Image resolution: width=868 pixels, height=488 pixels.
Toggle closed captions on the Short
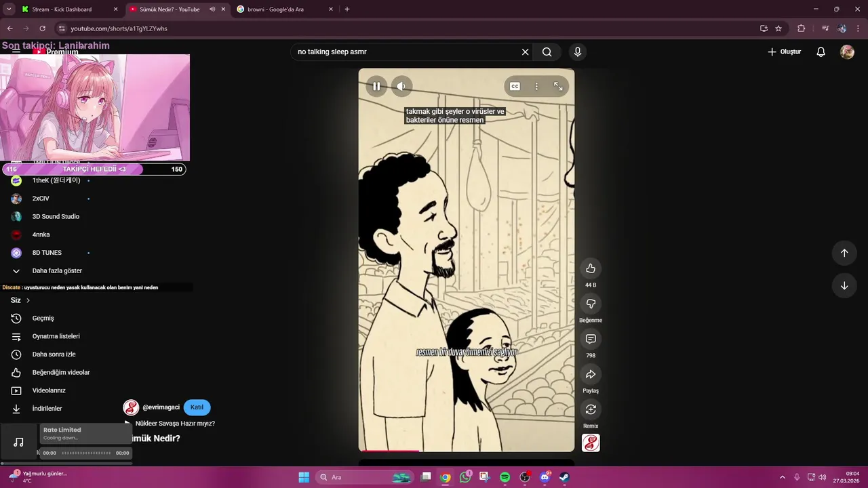(515, 86)
